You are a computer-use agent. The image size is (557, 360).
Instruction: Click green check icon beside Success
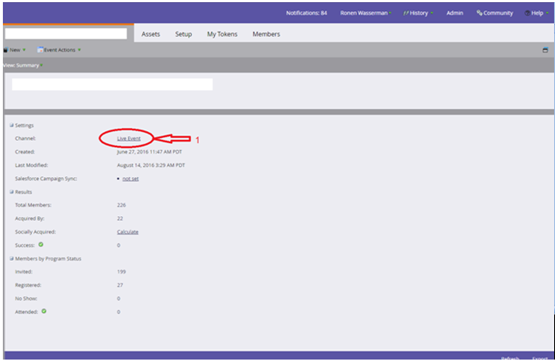coord(41,245)
